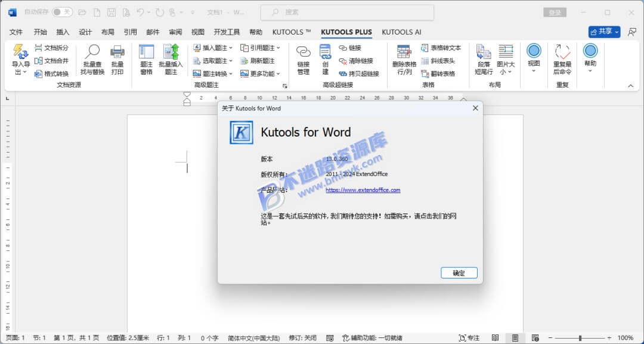644x344 pixels.
Task: Toggle Track Changes status (修订: 关闭)
Action: [303, 338]
